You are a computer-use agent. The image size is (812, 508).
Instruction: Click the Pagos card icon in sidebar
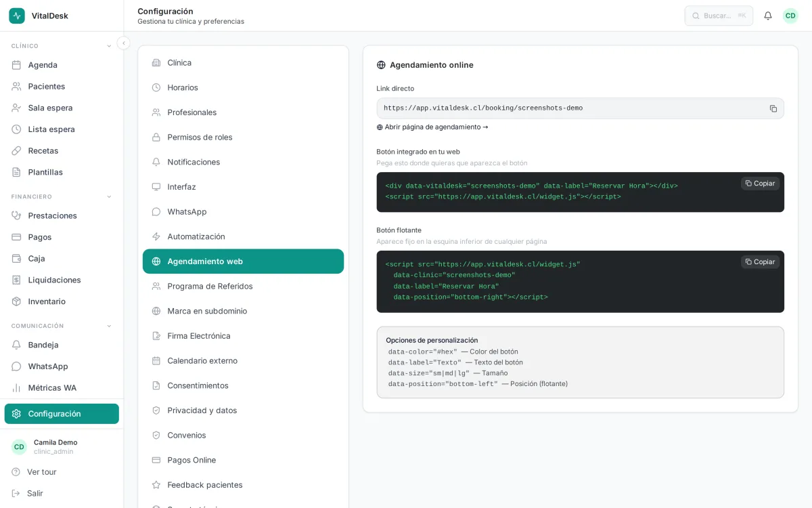click(16, 237)
